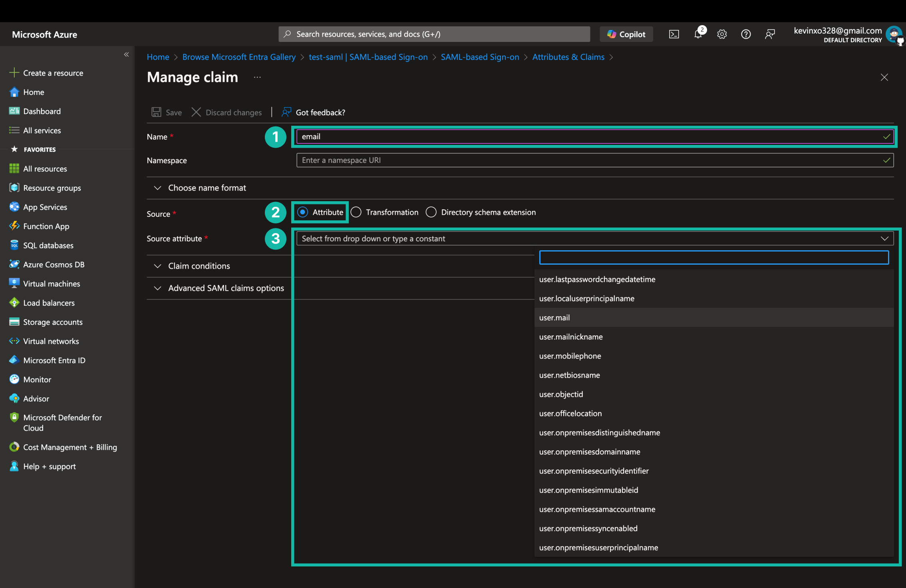906x588 pixels.
Task: Open the Source attribute dropdown arrow
Action: tap(884, 238)
